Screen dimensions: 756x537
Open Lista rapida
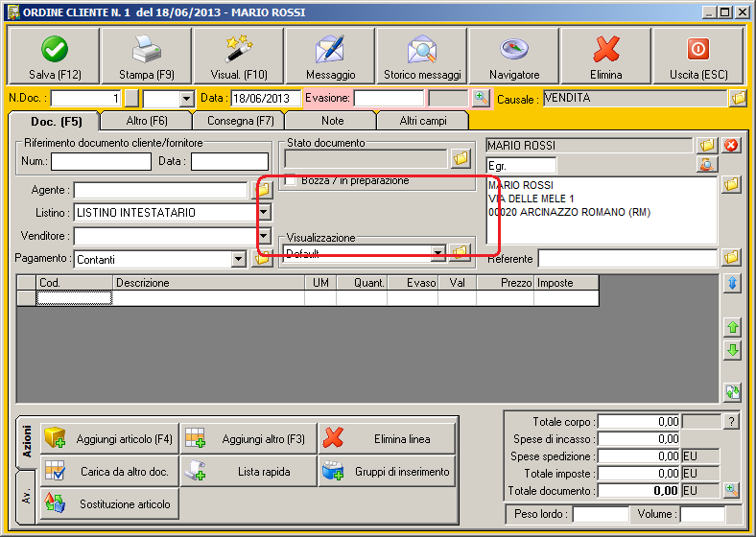[x=248, y=471]
